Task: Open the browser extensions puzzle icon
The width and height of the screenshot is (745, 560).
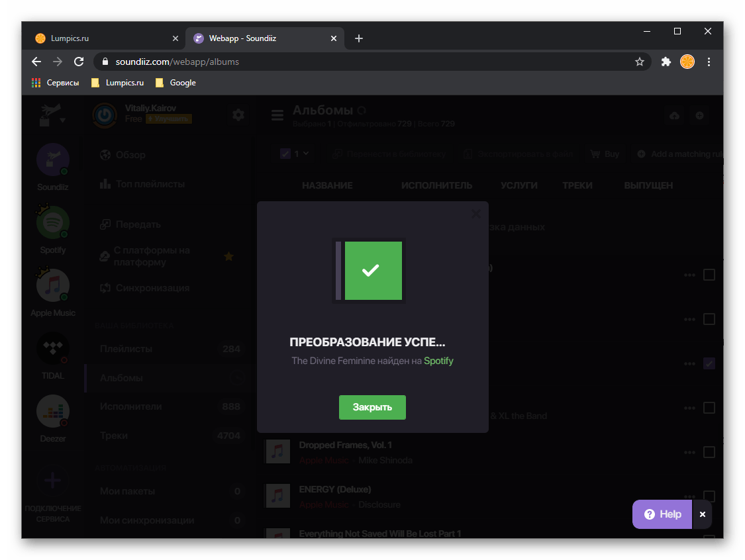Action: 666,62
